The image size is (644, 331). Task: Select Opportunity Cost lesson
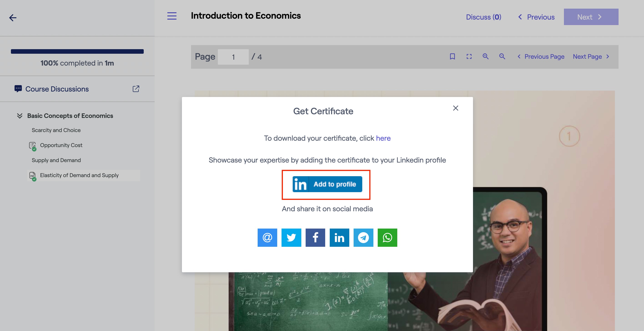point(61,145)
